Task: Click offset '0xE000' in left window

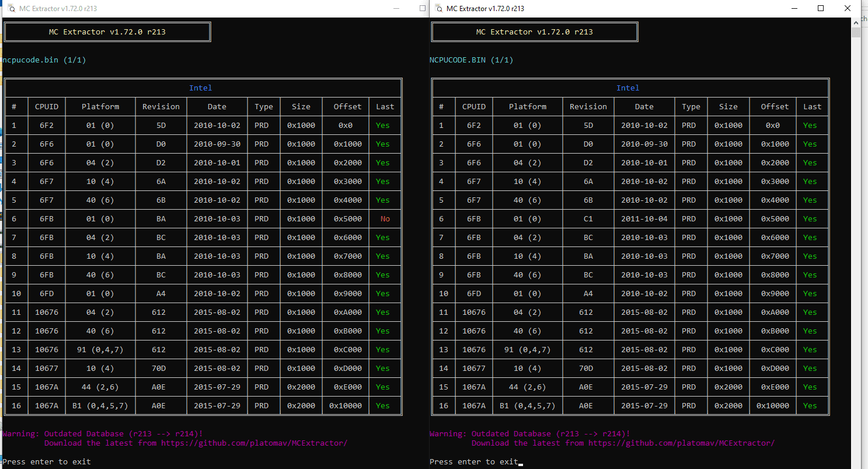Action: [348, 387]
